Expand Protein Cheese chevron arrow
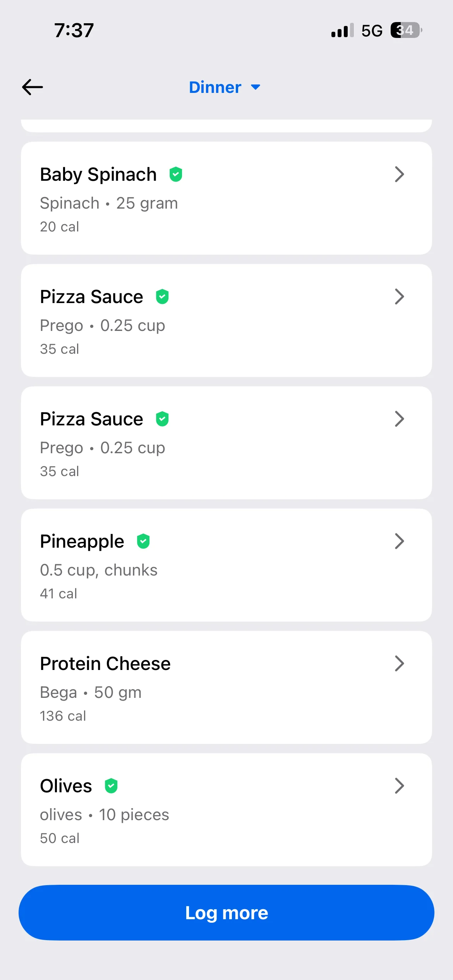Image resolution: width=453 pixels, height=980 pixels. click(399, 664)
